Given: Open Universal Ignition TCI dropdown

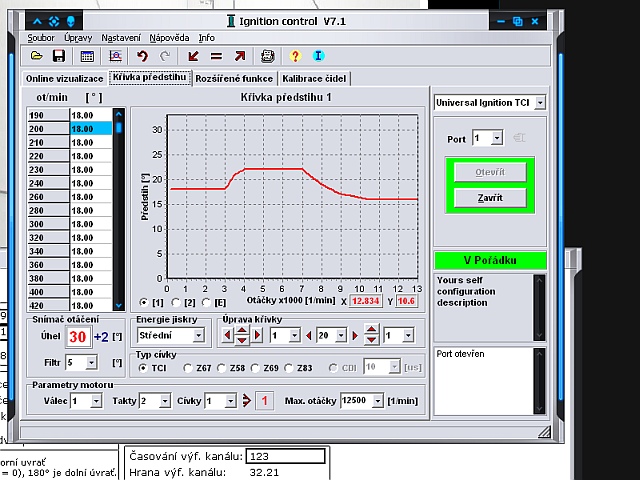Looking at the screenshot, I should pos(540,102).
